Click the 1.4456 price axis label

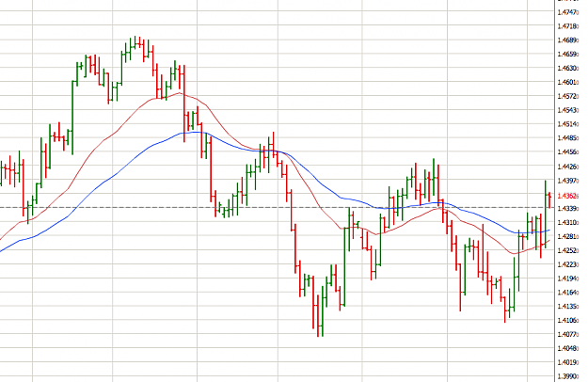pos(567,152)
